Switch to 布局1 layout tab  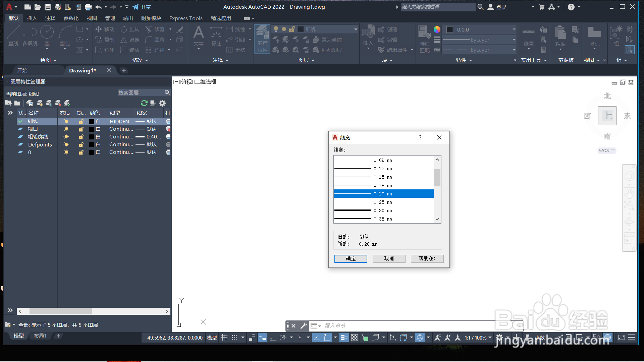(x=40, y=336)
